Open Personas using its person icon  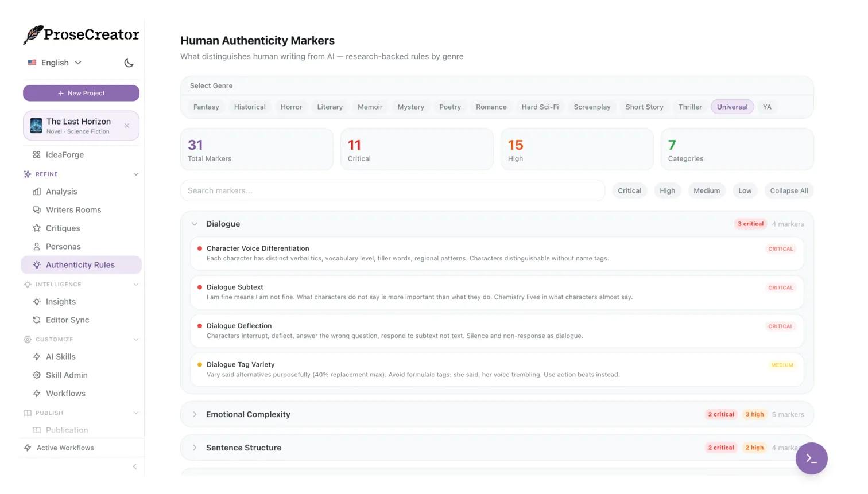coord(37,247)
